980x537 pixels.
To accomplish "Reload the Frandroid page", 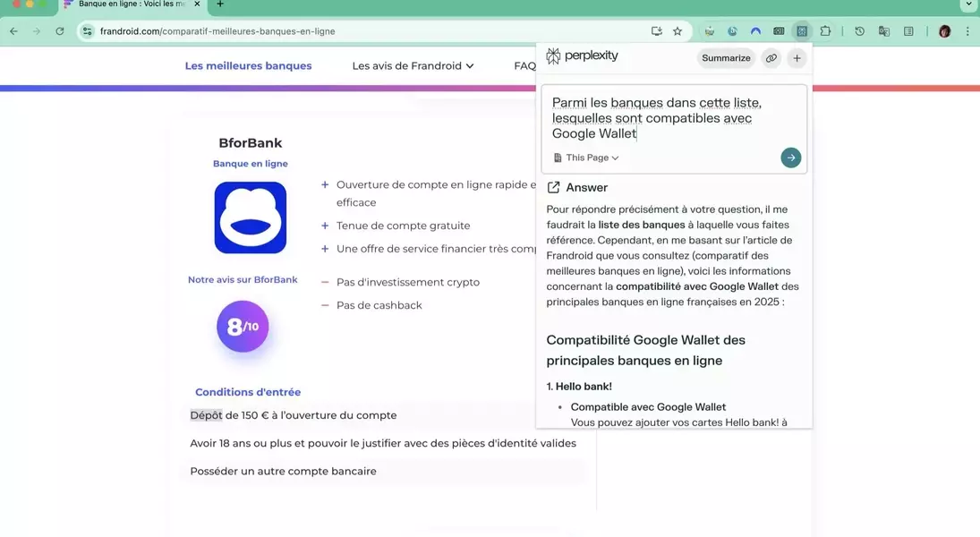I will coord(60,31).
